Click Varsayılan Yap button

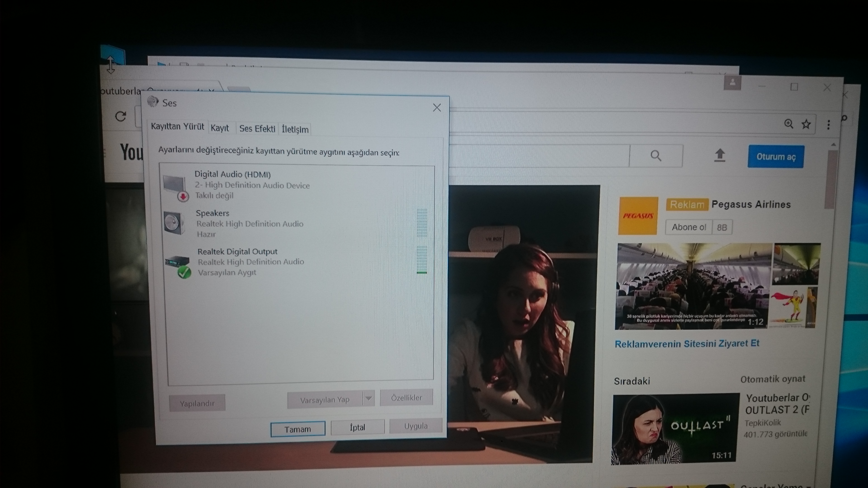coord(325,400)
